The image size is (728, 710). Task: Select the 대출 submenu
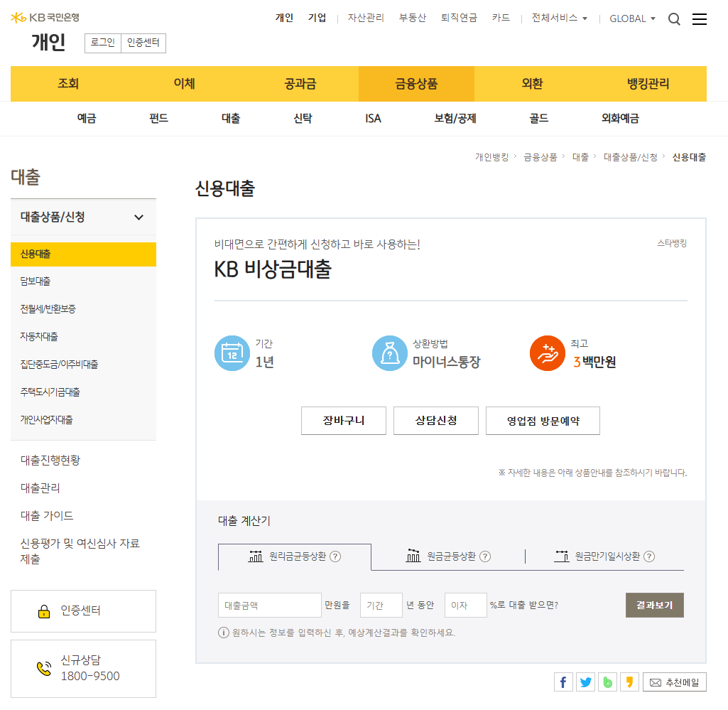tap(231, 119)
